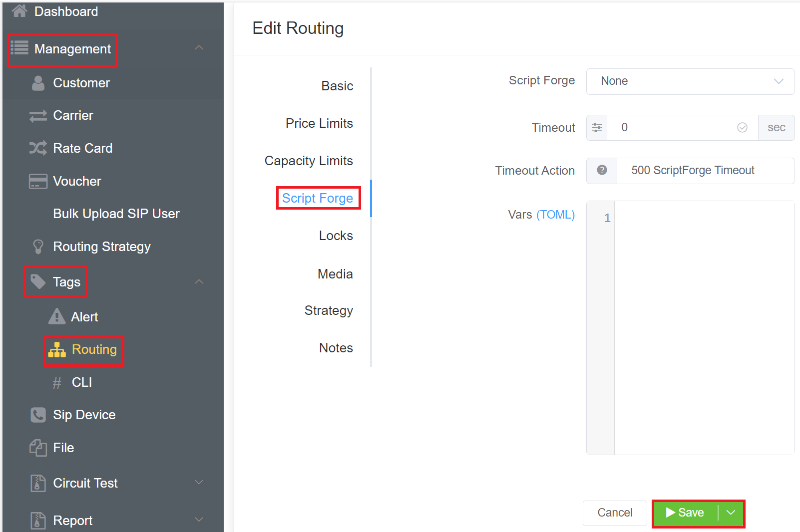
Task: Open the TOML link beside Vars
Action: tap(555, 215)
